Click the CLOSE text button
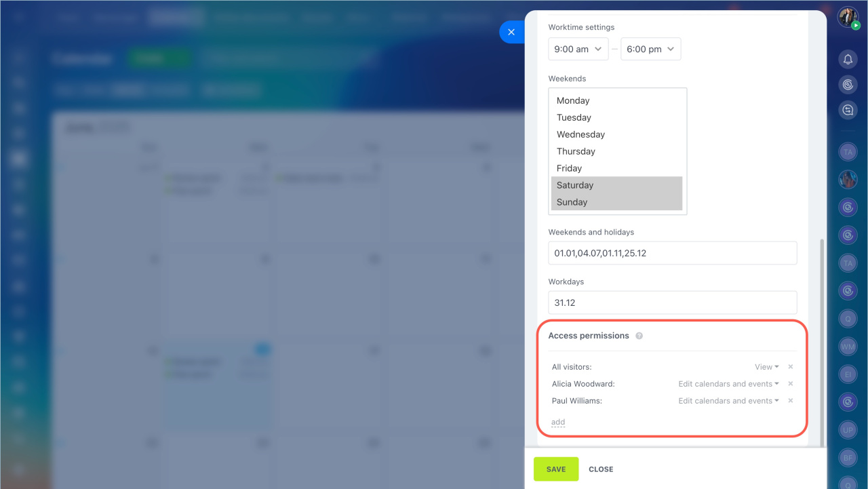Image resolution: width=868 pixels, height=489 pixels. coord(601,469)
